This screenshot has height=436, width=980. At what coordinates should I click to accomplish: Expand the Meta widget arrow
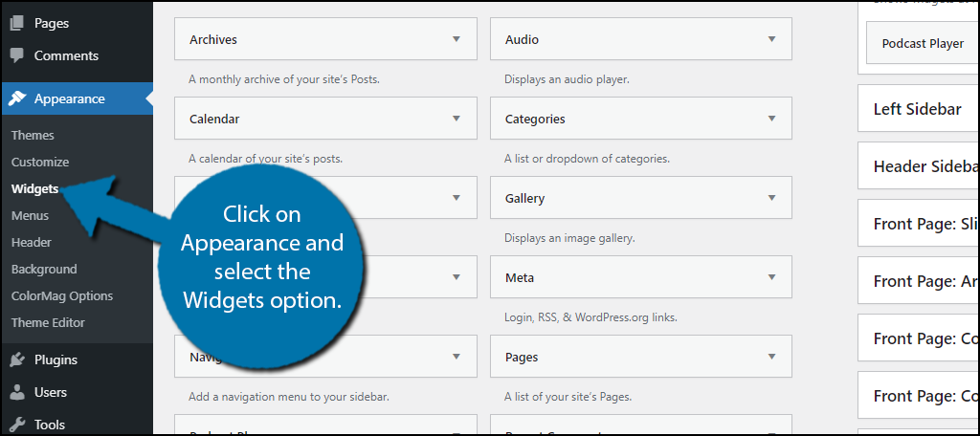pos(772,276)
